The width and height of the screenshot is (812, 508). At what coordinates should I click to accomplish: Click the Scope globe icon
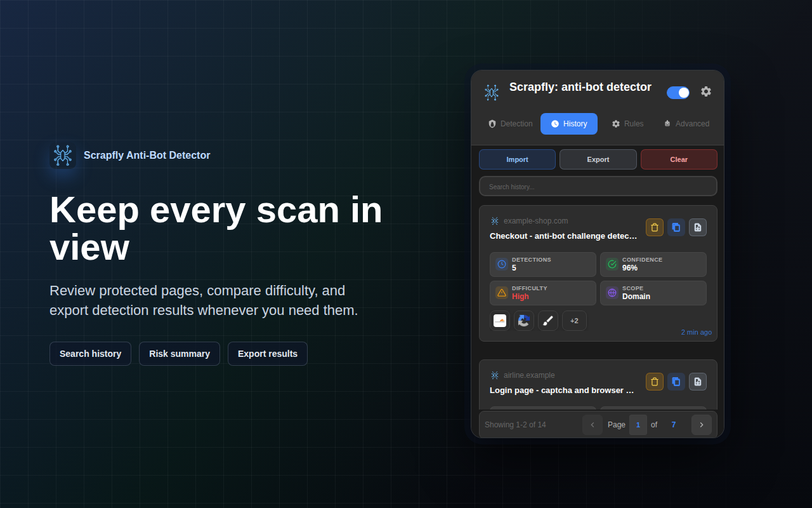click(612, 293)
